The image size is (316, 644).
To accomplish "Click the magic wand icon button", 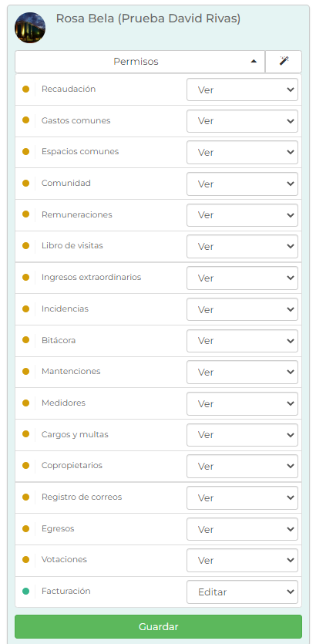I will [284, 62].
